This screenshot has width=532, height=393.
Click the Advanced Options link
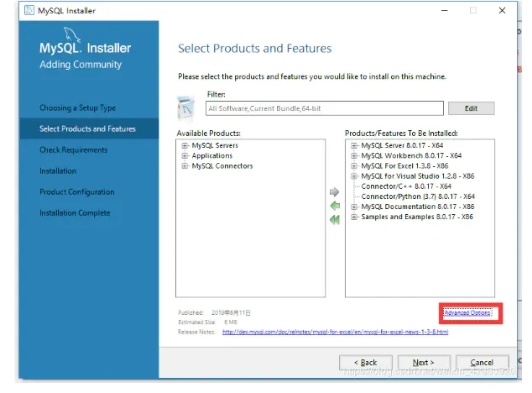pos(467,312)
